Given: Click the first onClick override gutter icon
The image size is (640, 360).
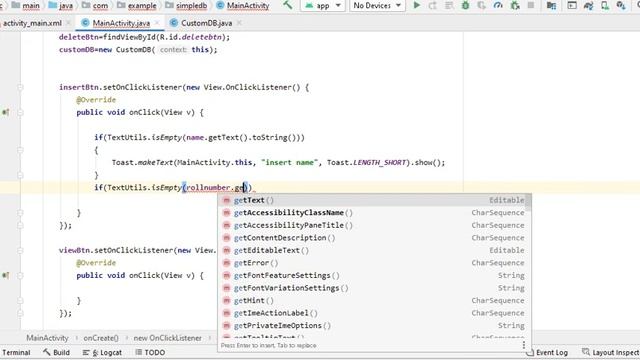Looking at the screenshot, I should click(5, 112).
